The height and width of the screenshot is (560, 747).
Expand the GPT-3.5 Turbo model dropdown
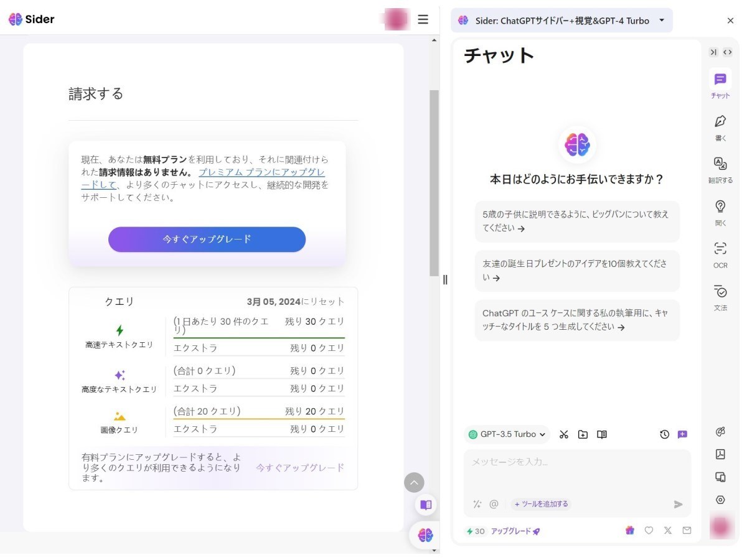(507, 434)
